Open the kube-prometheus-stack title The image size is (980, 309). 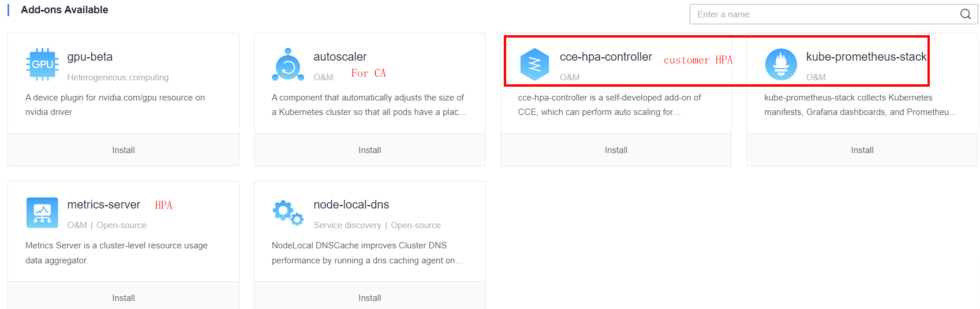click(x=866, y=57)
